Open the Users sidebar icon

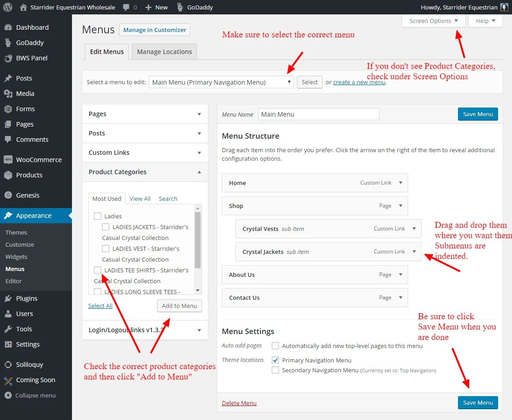(8, 314)
